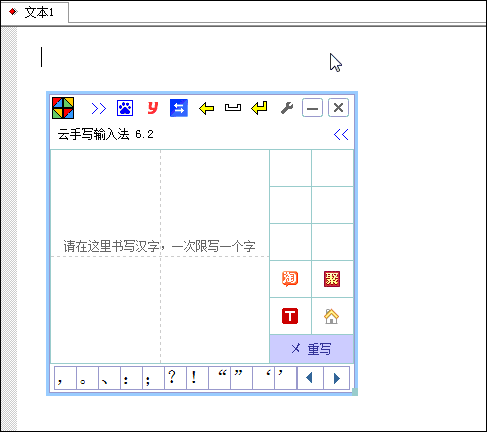Click the yellow backspace left arrow

pyautogui.click(x=206, y=108)
